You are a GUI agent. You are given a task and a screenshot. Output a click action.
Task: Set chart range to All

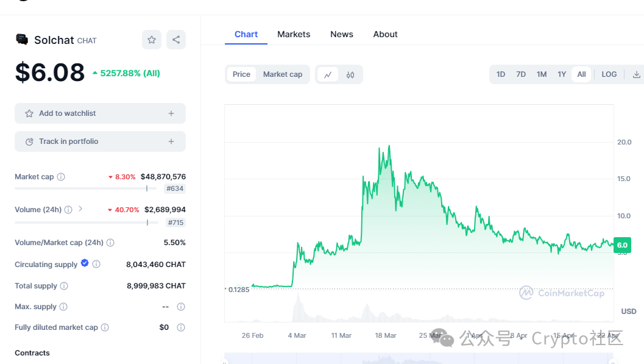(582, 74)
